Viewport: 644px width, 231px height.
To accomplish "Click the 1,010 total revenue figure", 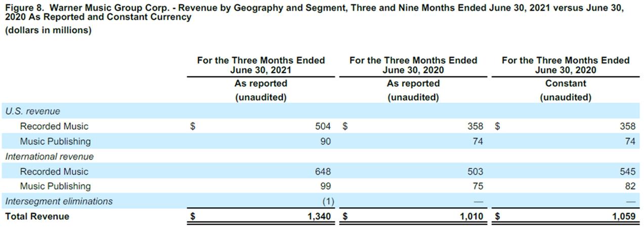I will (x=471, y=216).
